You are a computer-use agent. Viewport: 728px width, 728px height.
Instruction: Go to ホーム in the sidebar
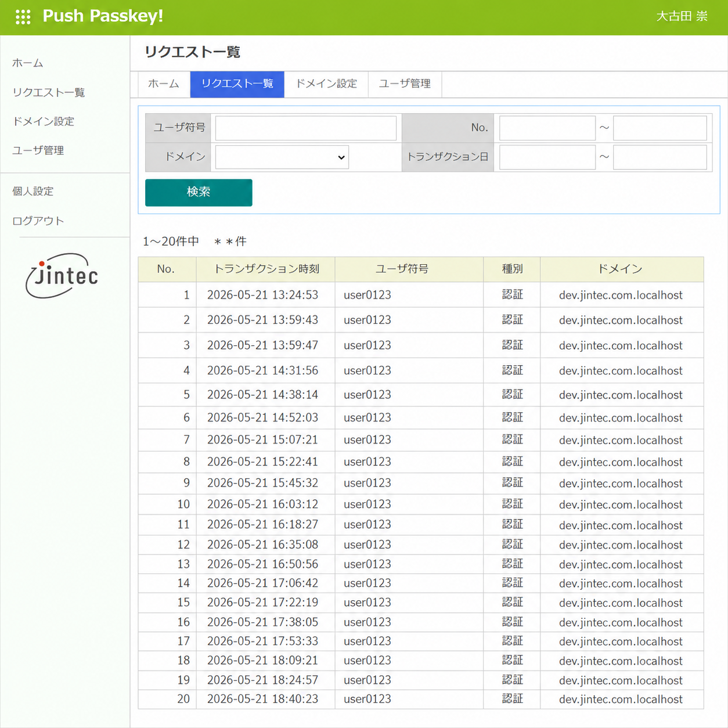pos(28,63)
